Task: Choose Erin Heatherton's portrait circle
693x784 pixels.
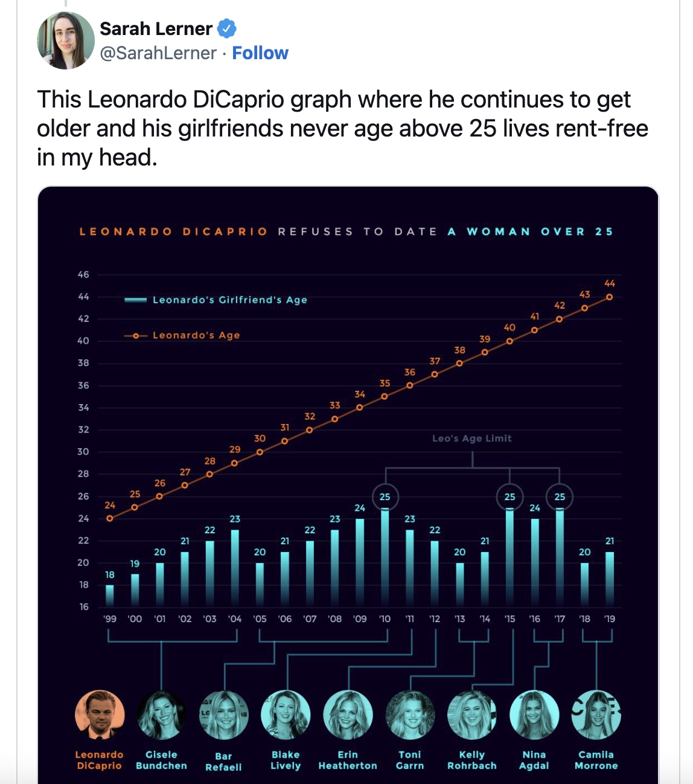Action: (348, 715)
